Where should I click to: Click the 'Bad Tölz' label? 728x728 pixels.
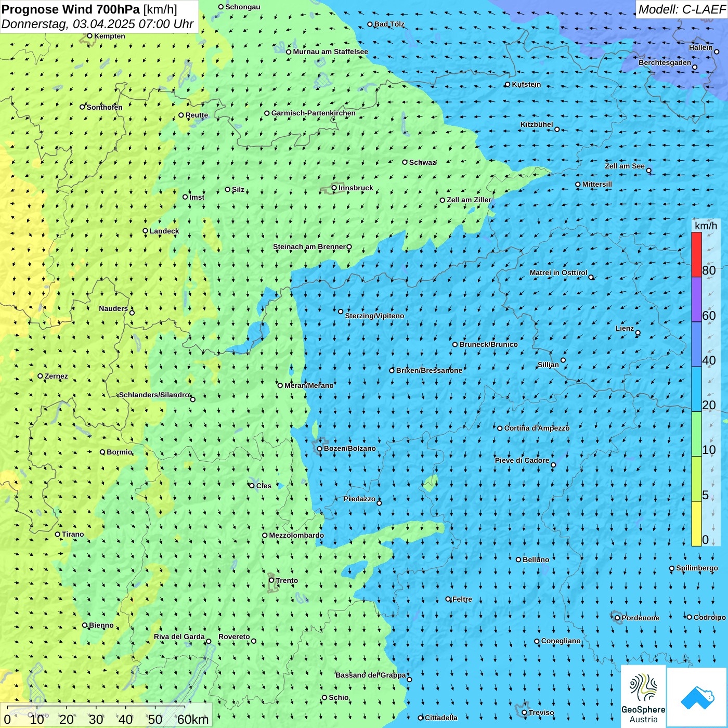tap(389, 24)
